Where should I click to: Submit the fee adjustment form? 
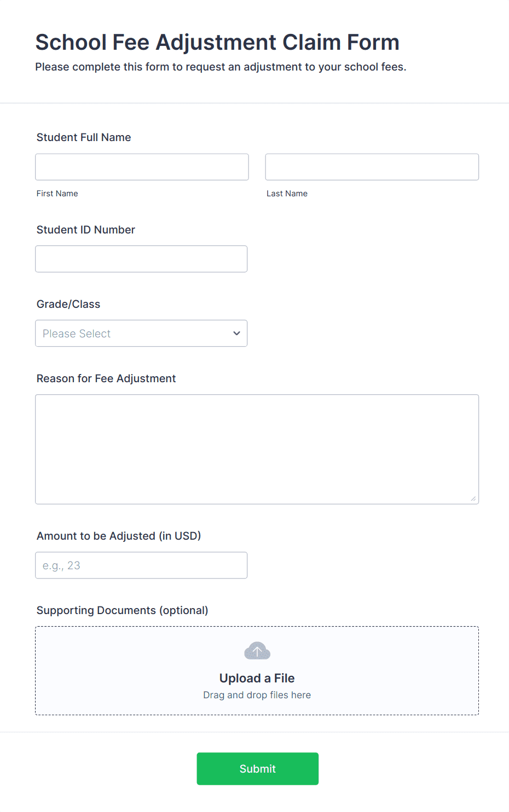tap(258, 769)
